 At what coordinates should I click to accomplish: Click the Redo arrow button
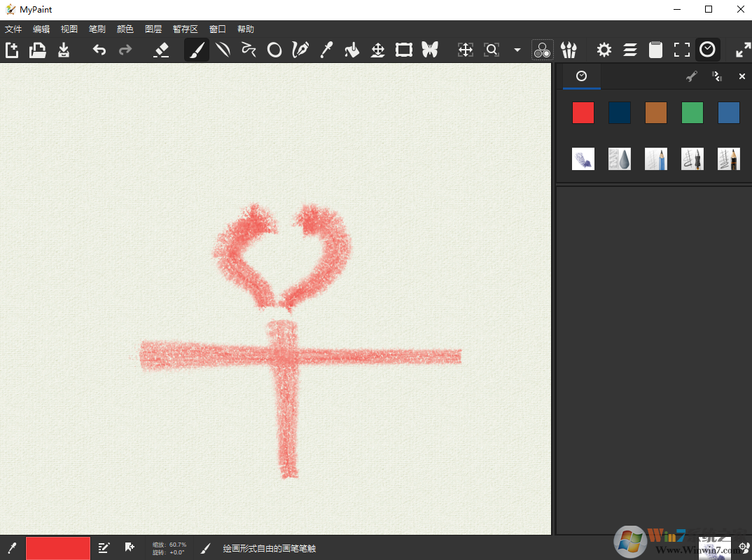[125, 49]
